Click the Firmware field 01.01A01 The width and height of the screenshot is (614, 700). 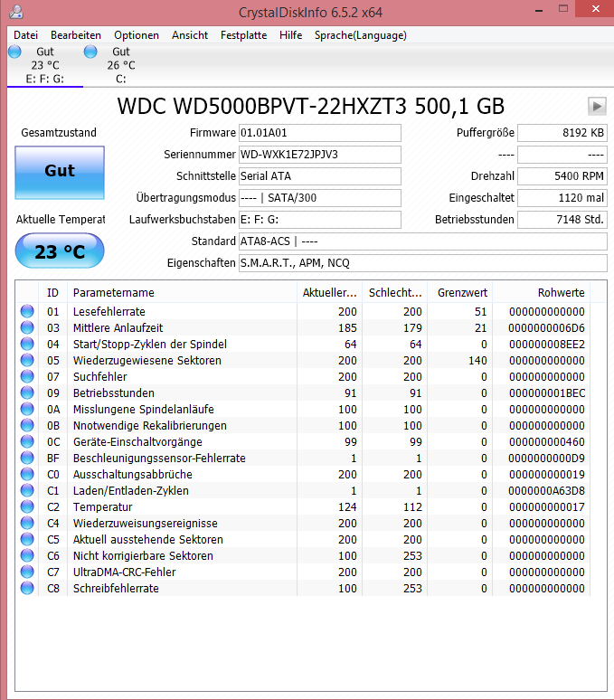pos(320,133)
